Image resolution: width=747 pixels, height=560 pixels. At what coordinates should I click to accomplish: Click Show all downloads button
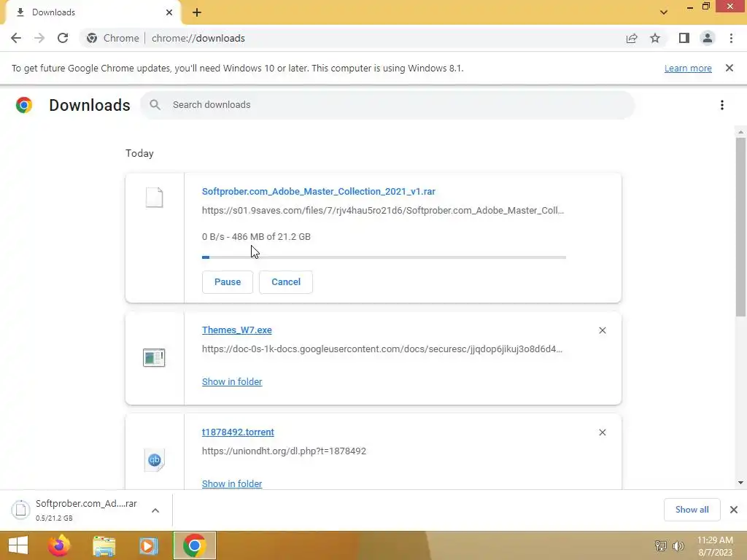point(692,510)
